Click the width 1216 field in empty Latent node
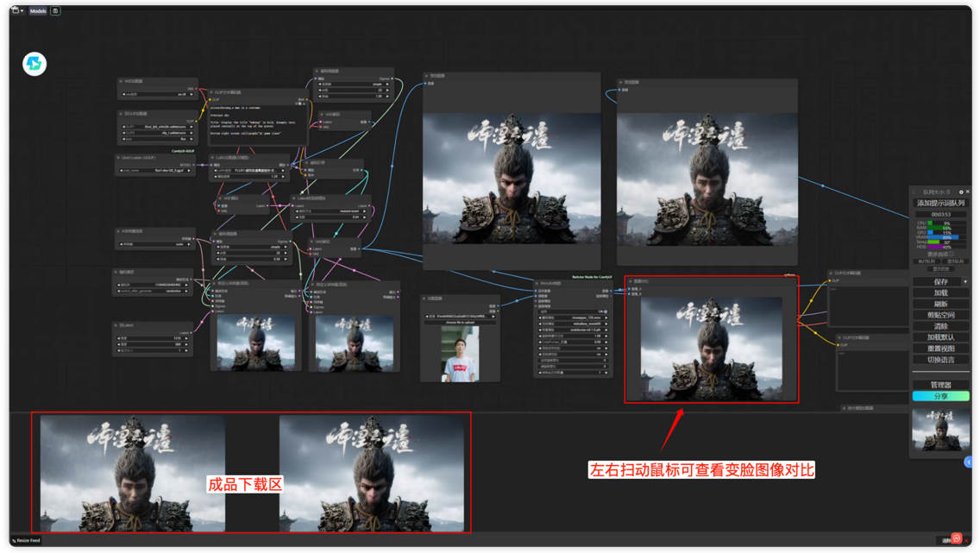This screenshot has height=553, width=980. [154, 338]
